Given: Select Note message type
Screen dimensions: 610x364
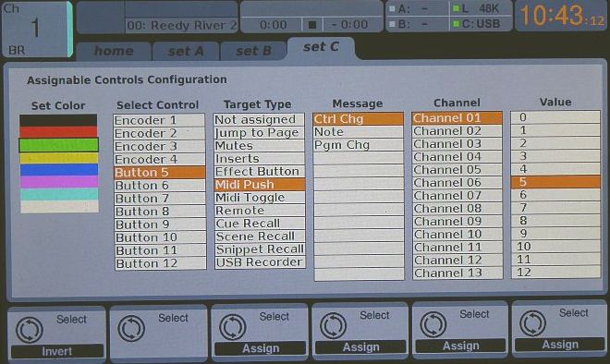Looking at the screenshot, I should click(x=358, y=132).
